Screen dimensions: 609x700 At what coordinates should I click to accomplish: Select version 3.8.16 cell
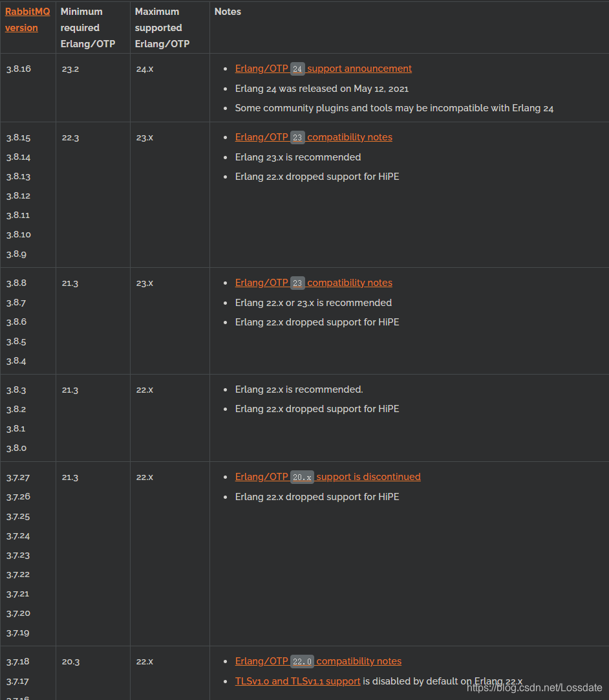point(28,88)
